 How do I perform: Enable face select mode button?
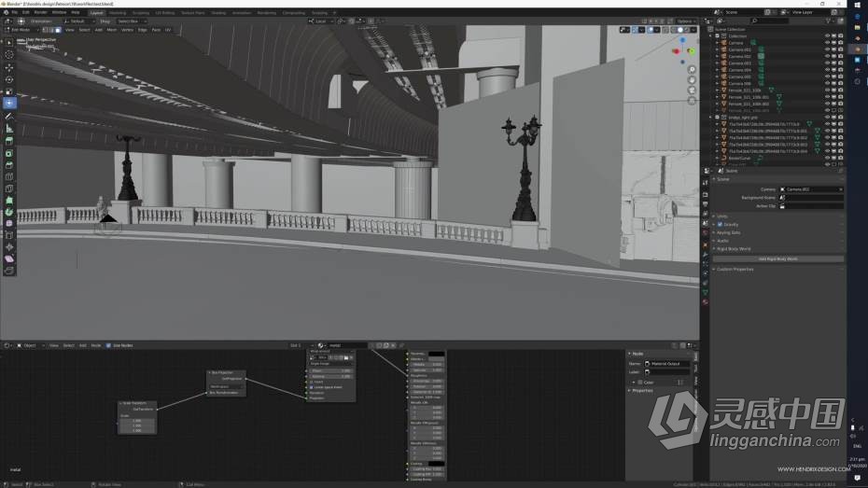(58, 30)
